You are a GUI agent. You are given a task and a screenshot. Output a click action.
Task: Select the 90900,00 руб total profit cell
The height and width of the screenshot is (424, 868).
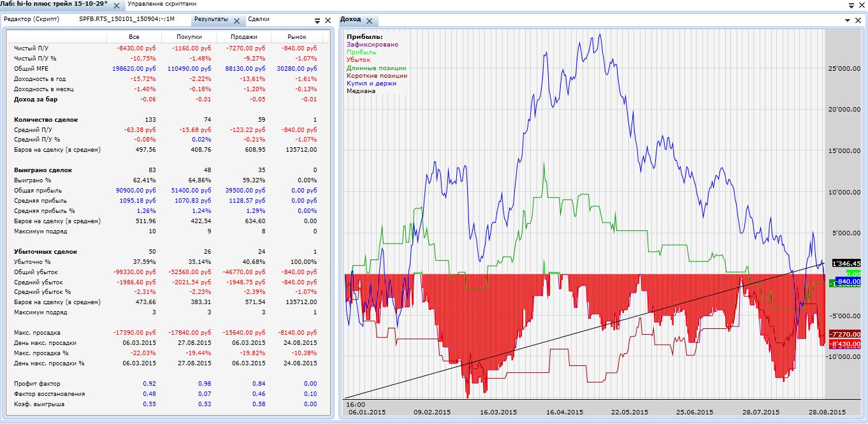(x=136, y=191)
